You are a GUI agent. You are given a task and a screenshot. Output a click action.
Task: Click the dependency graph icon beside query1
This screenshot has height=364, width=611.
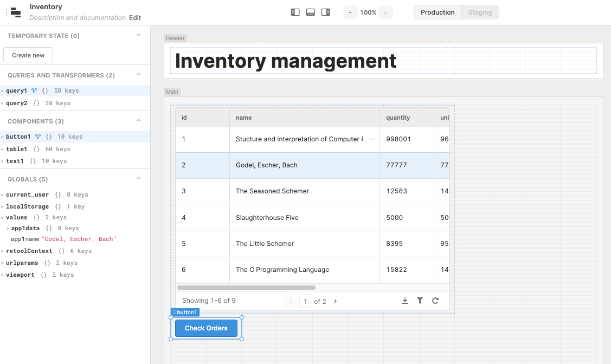coord(34,90)
